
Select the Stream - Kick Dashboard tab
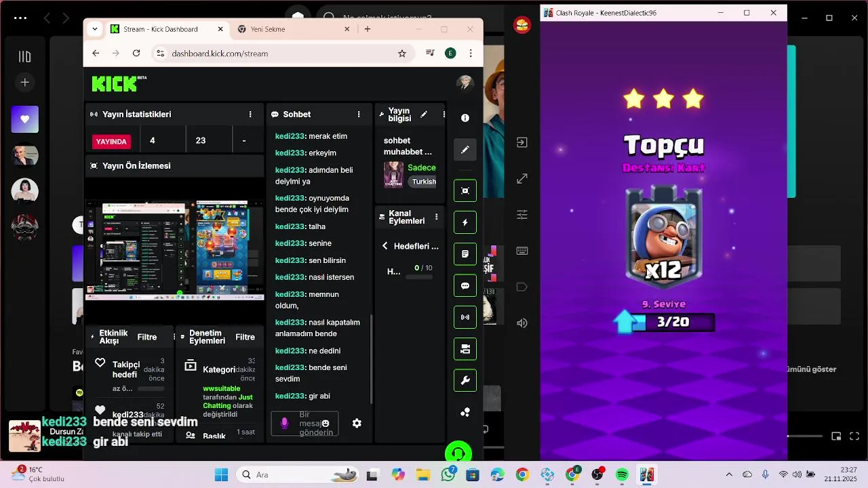(166, 29)
